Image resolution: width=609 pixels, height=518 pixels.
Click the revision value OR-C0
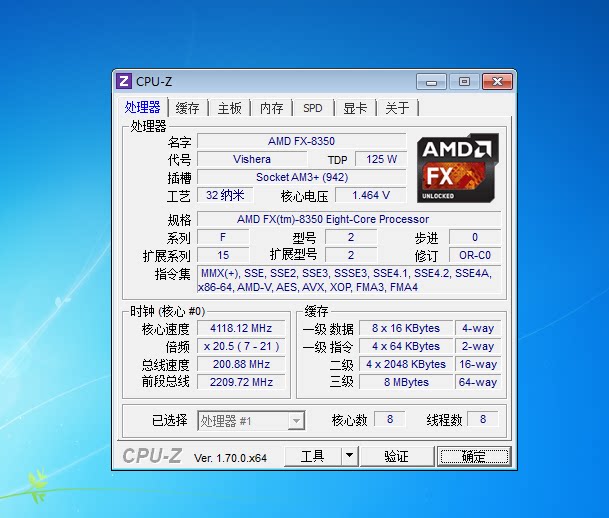[x=475, y=255]
